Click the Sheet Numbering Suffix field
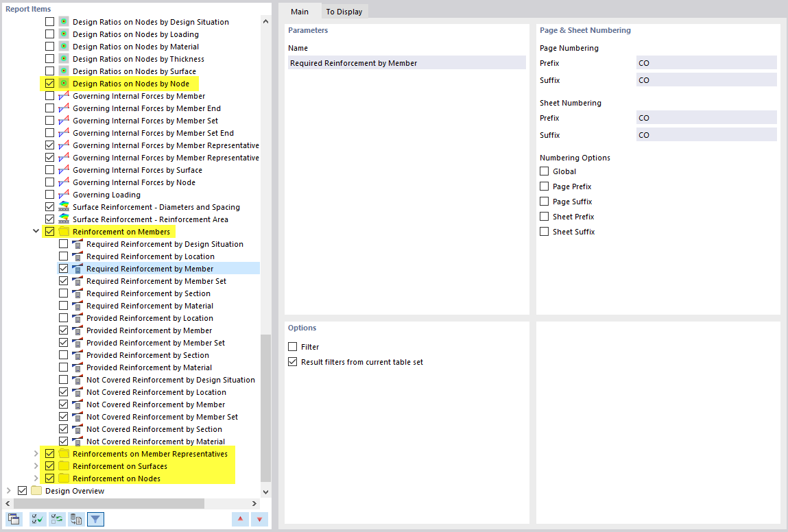788x532 pixels. pos(706,134)
